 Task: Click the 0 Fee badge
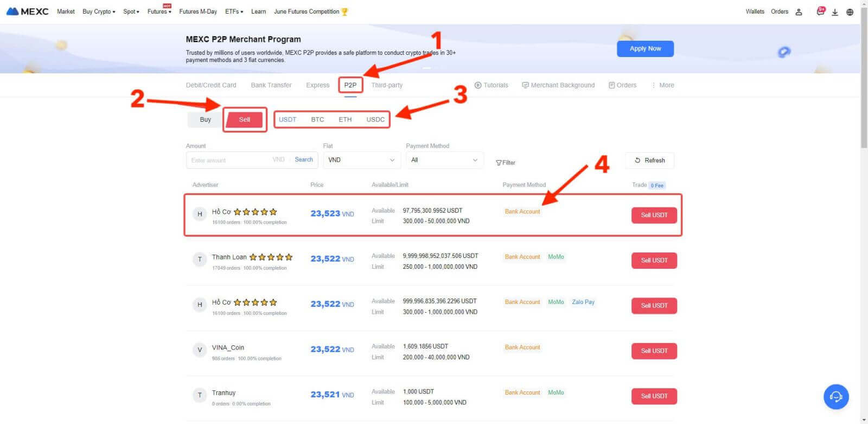pyautogui.click(x=657, y=185)
